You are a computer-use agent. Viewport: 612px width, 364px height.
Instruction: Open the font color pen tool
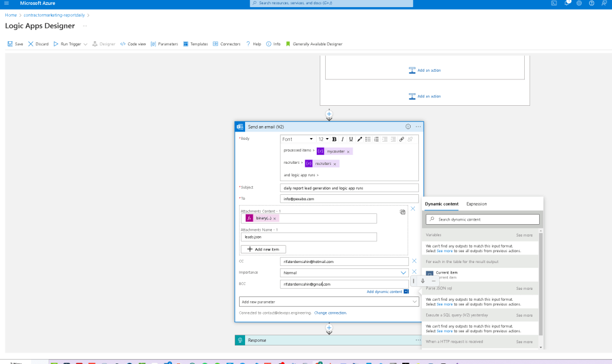click(x=359, y=139)
